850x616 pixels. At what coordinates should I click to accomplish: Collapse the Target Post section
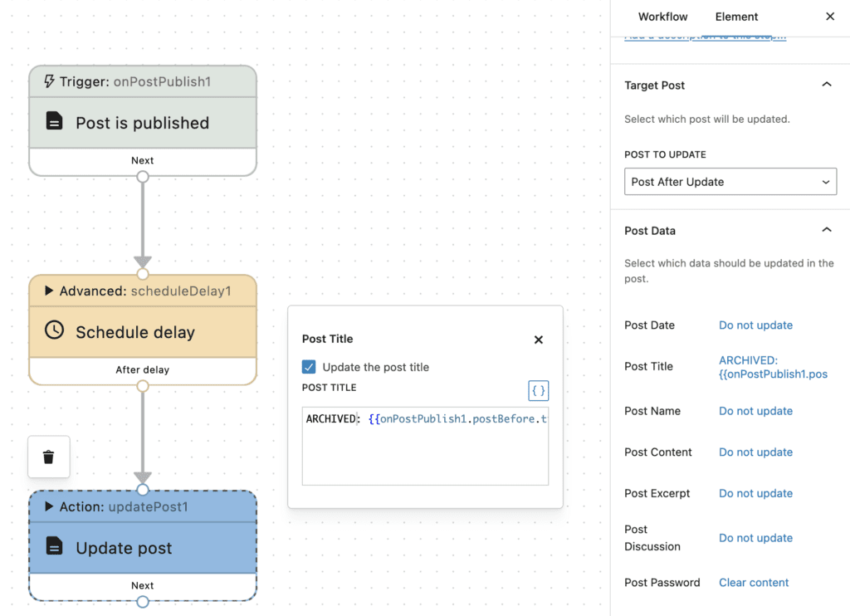pyautogui.click(x=826, y=85)
